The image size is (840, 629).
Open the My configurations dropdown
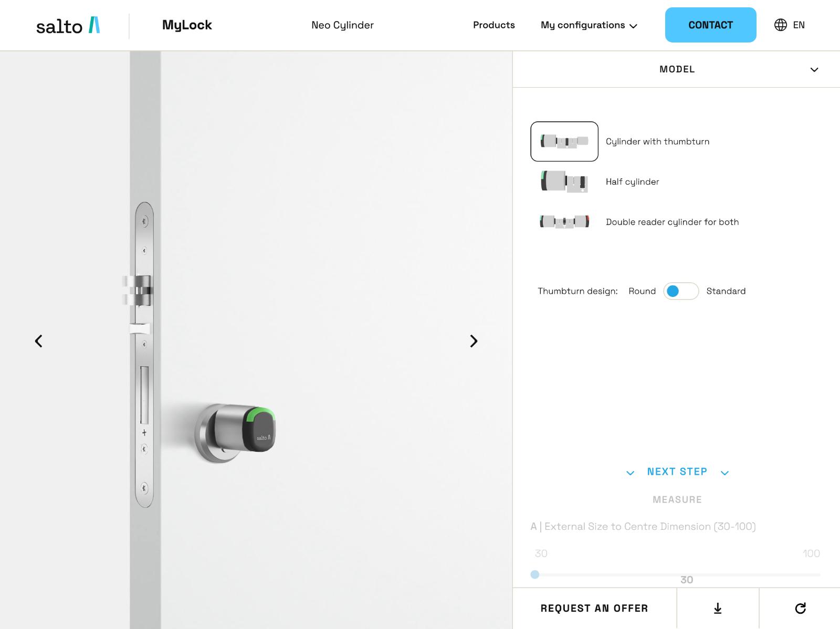tap(588, 25)
